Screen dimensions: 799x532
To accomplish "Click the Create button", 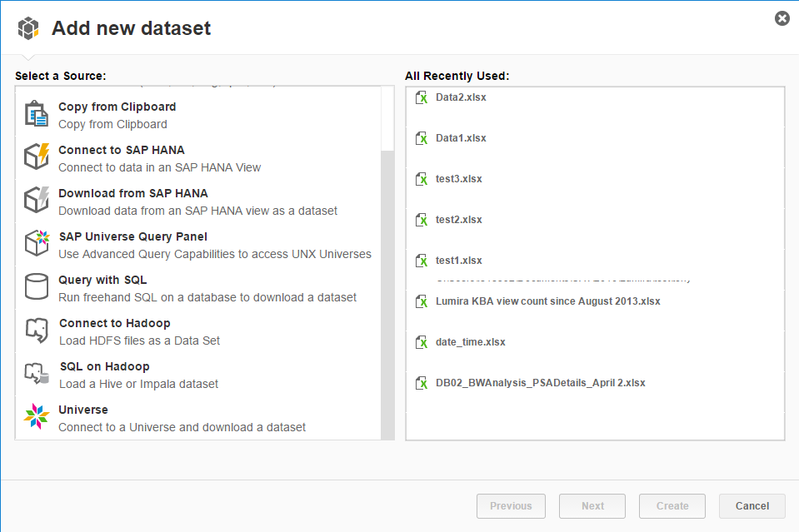I will [672, 506].
